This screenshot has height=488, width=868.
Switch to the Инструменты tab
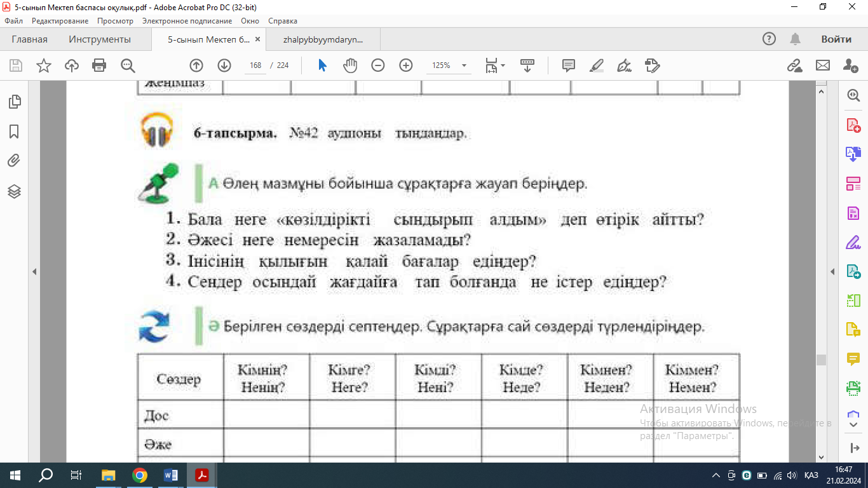click(100, 39)
